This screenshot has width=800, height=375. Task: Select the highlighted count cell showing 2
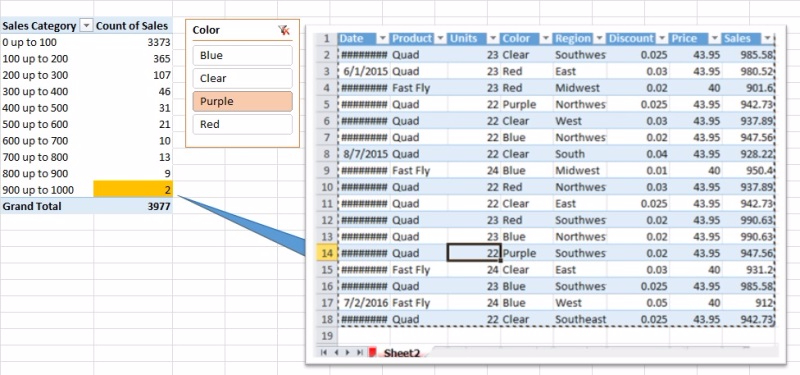tap(133, 189)
